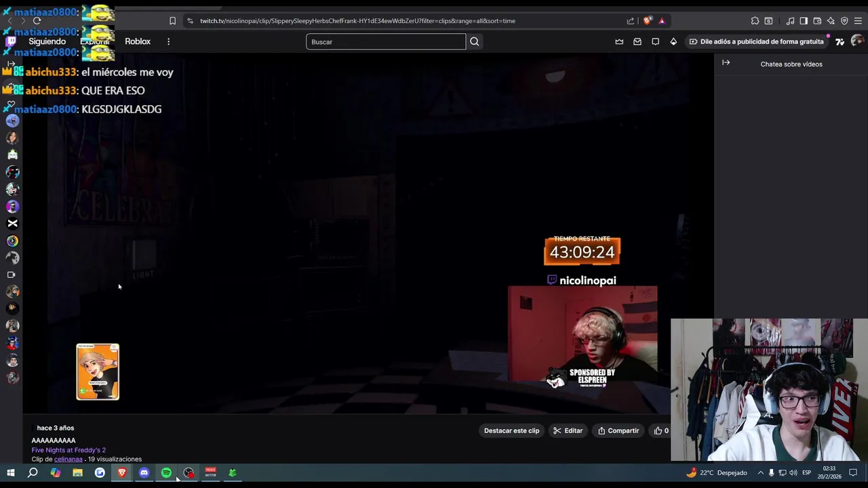Click Dile adiós a publicidad de forma gratuita

[756, 41]
